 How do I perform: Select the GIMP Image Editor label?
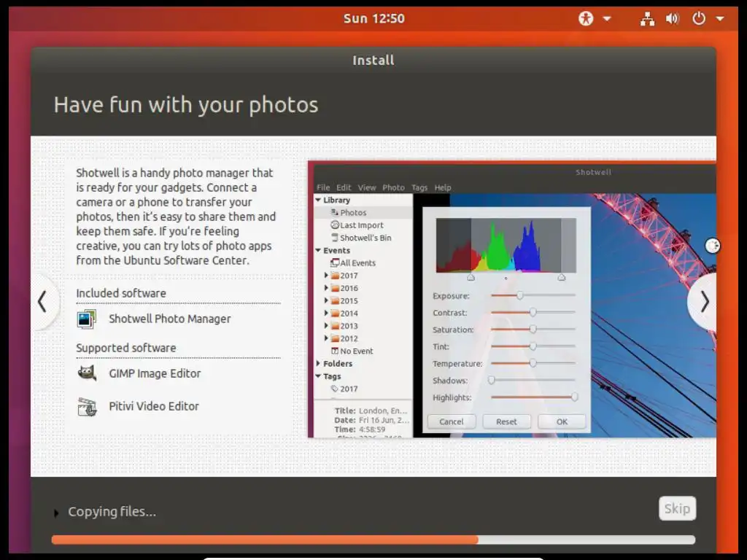(x=155, y=373)
